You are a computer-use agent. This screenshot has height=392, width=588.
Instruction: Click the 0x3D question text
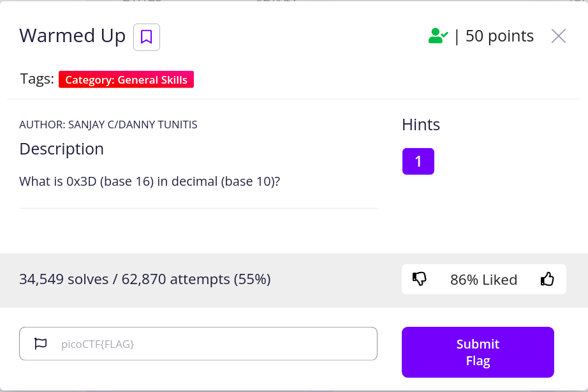(150, 181)
